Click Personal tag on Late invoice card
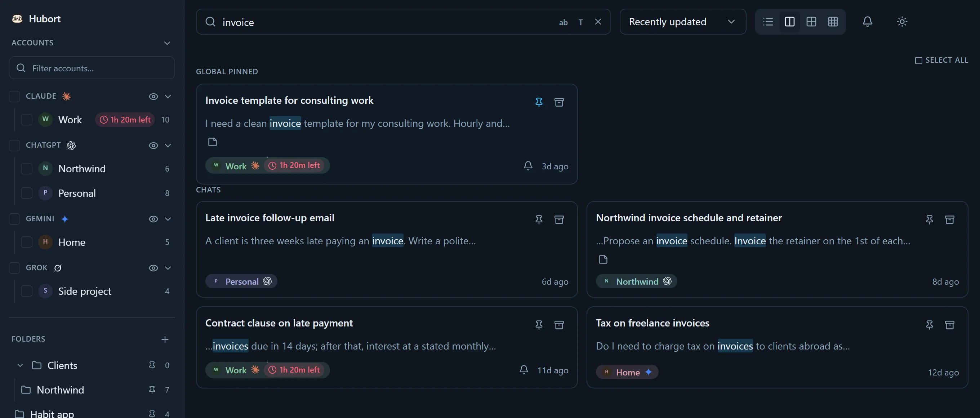 pos(241,281)
